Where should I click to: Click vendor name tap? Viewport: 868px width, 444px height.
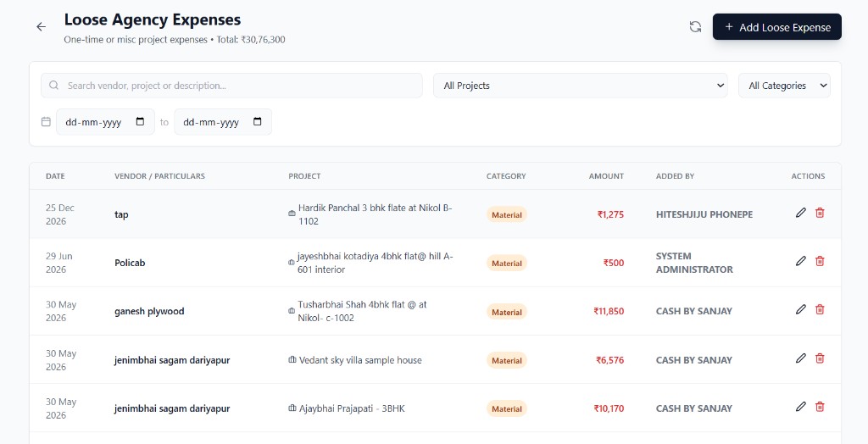[x=121, y=215]
